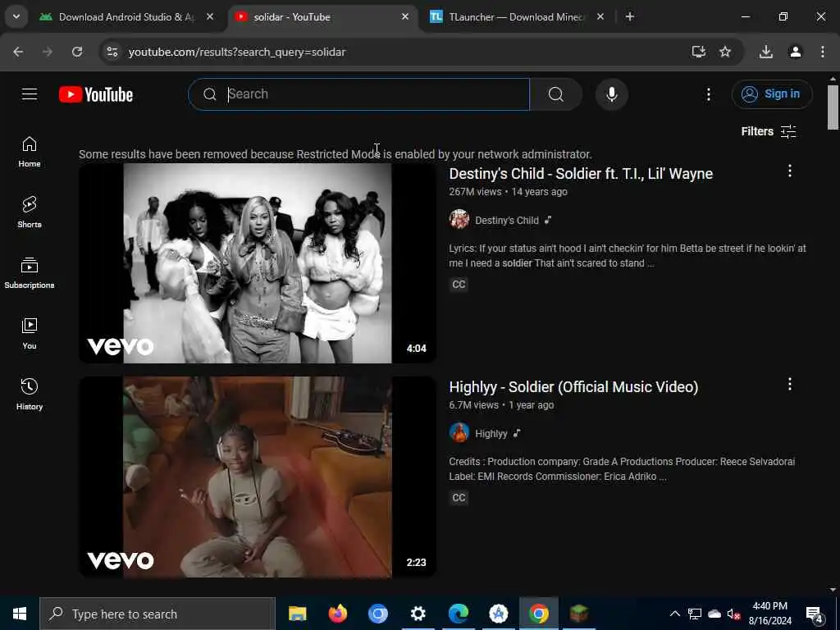
Task: Click the YouTube logo
Action: 96,95
